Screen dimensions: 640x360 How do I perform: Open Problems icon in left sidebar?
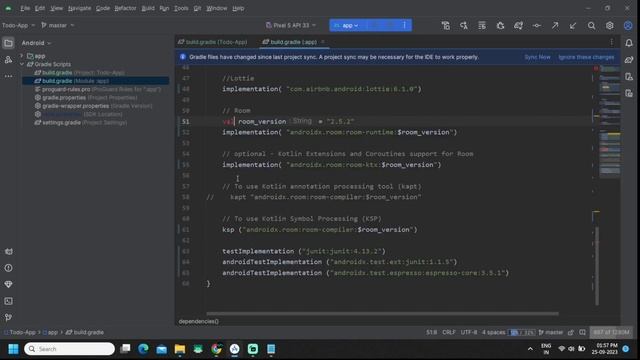pyautogui.click(x=8, y=268)
